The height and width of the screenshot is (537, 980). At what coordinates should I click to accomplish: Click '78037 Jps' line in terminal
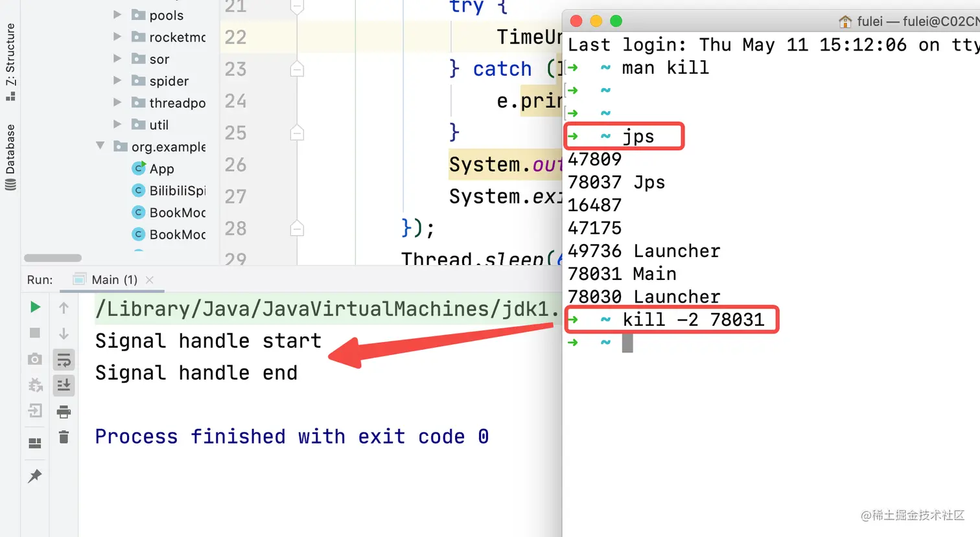click(616, 182)
